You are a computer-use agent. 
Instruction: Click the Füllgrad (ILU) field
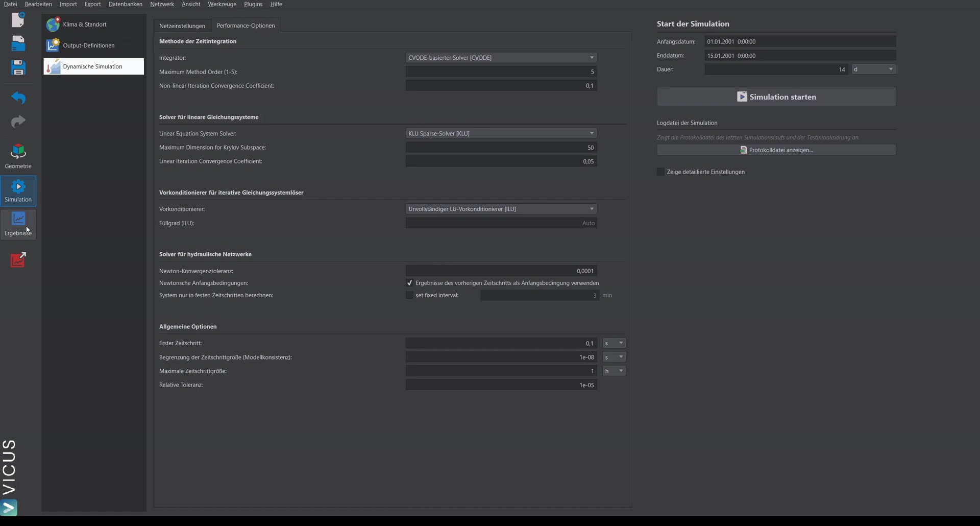tap(501, 223)
